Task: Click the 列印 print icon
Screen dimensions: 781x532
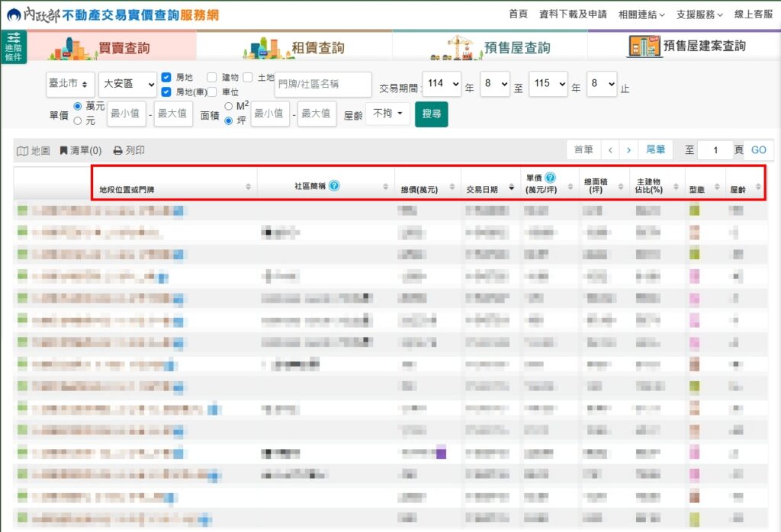Action: tap(129, 150)
